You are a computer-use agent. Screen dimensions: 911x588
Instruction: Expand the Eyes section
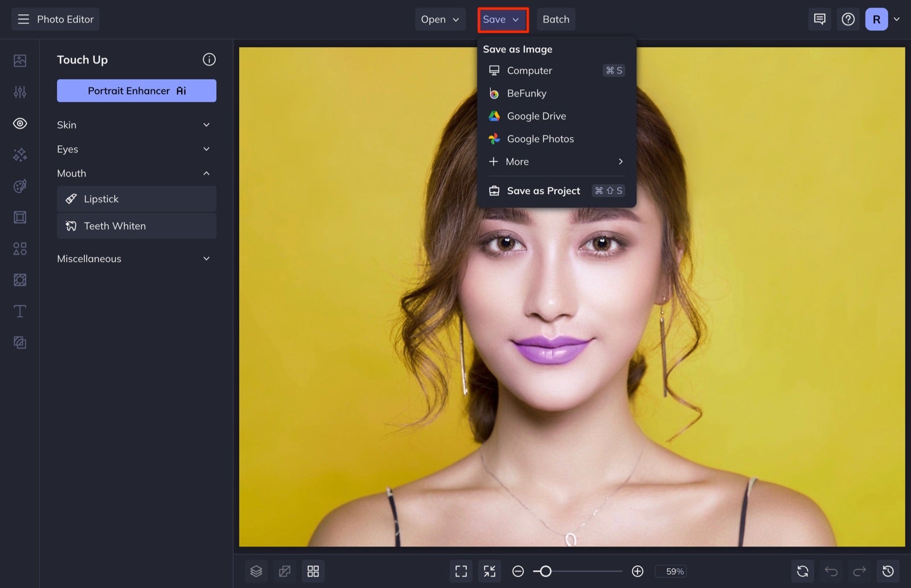[x=136, y=149]
